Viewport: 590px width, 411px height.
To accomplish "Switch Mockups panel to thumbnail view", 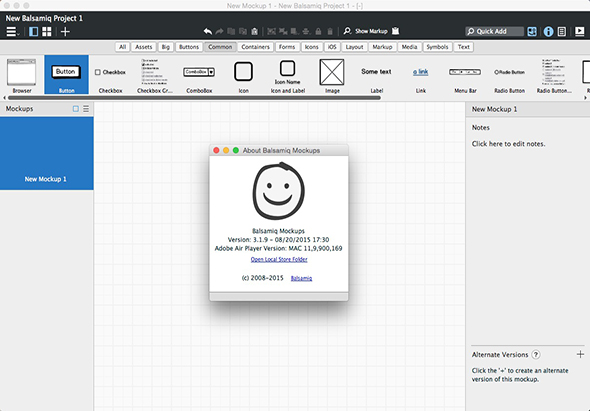I will point(76,109).
